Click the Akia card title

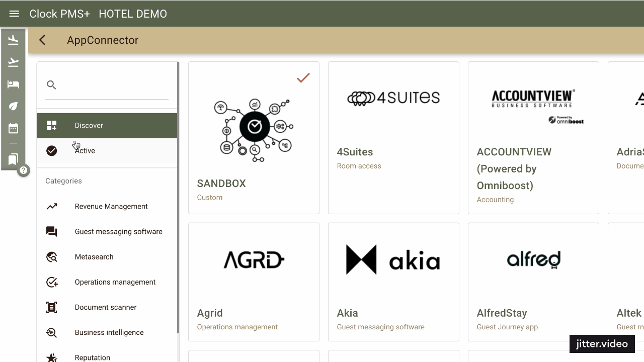(347, 313)
